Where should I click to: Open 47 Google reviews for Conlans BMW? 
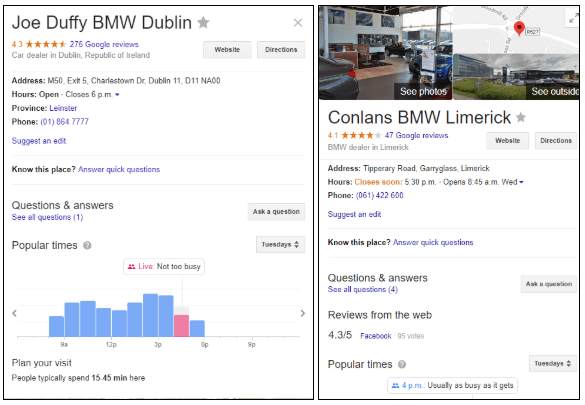point(416,135)
